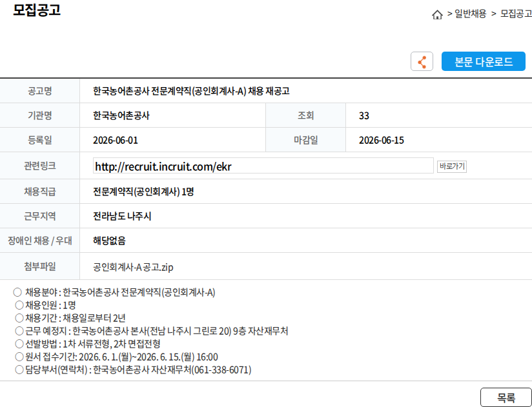Click the 채용분야 line in body text
The image size is (532, 407).
[x=114, y=292]
